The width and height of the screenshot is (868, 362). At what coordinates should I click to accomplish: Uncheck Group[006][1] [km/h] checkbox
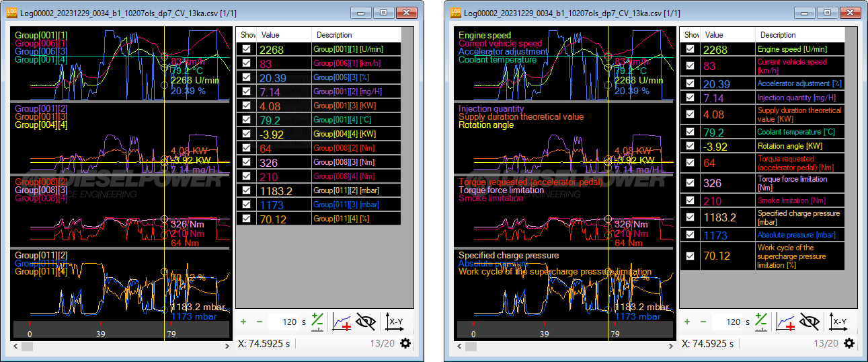coord(247,63)
